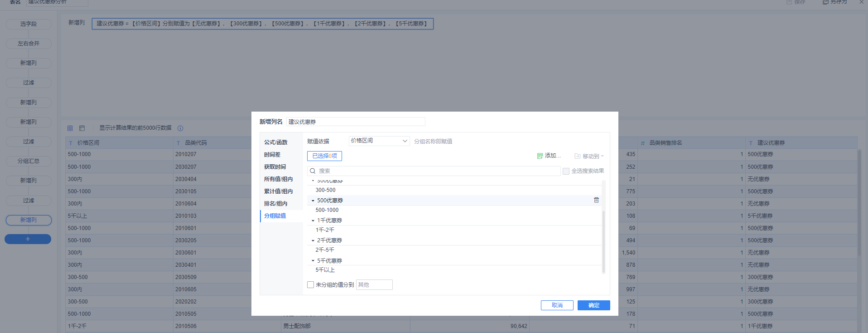Click the green 添加 group icon
The height and width of the screenshot is (333, 868).
[540, 156]
